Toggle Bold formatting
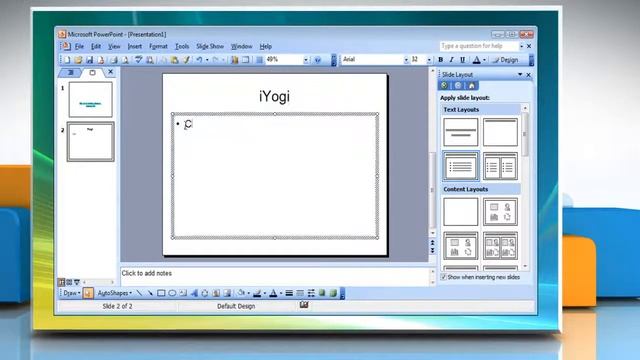Image resolution: width=640 pixels, height=360 pixels. [x=440, y=60]
